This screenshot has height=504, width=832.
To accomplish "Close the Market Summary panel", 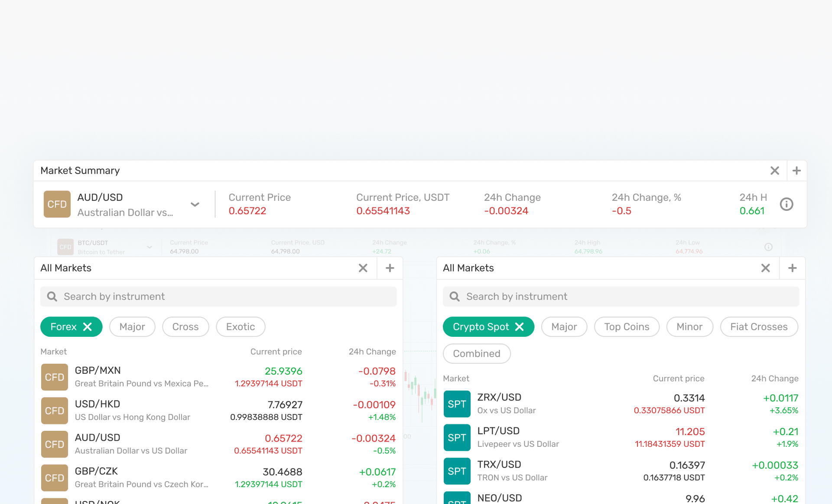I will click(x=774, y=171).
